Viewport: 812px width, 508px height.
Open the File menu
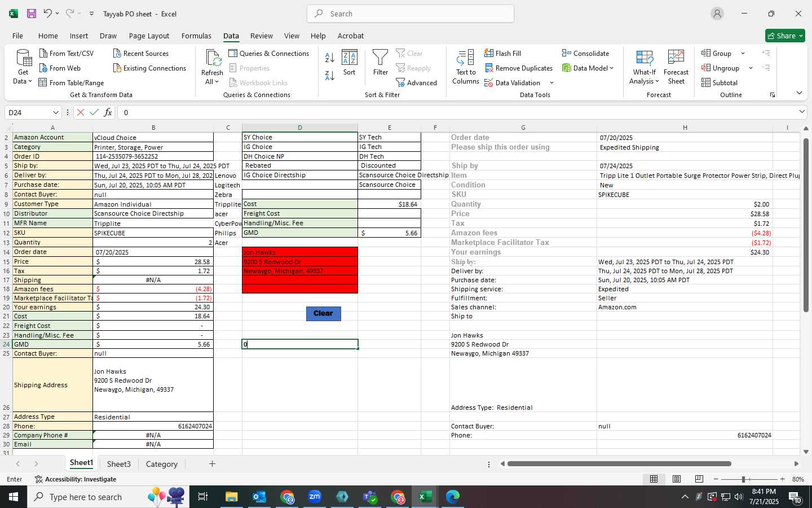[x=17, y=36]
